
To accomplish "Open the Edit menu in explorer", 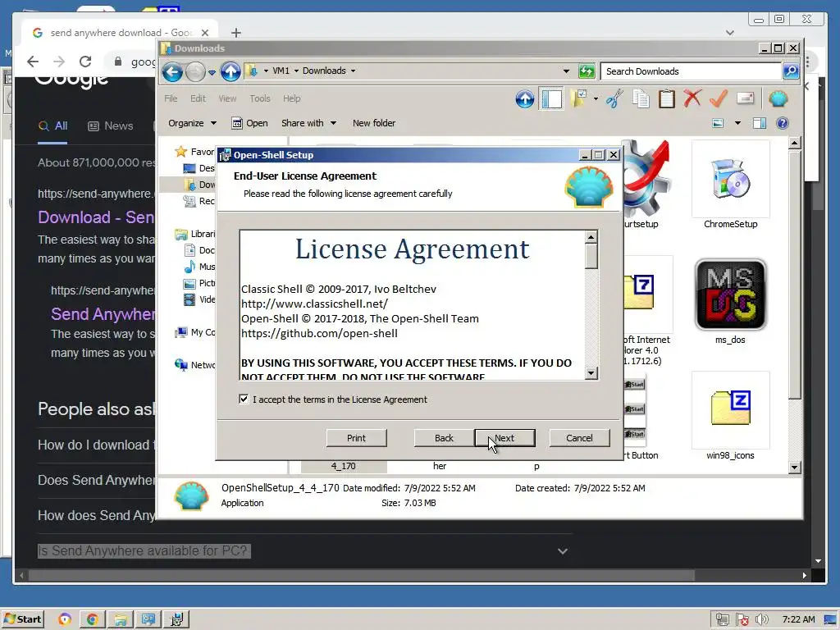I will coord(198,98).
